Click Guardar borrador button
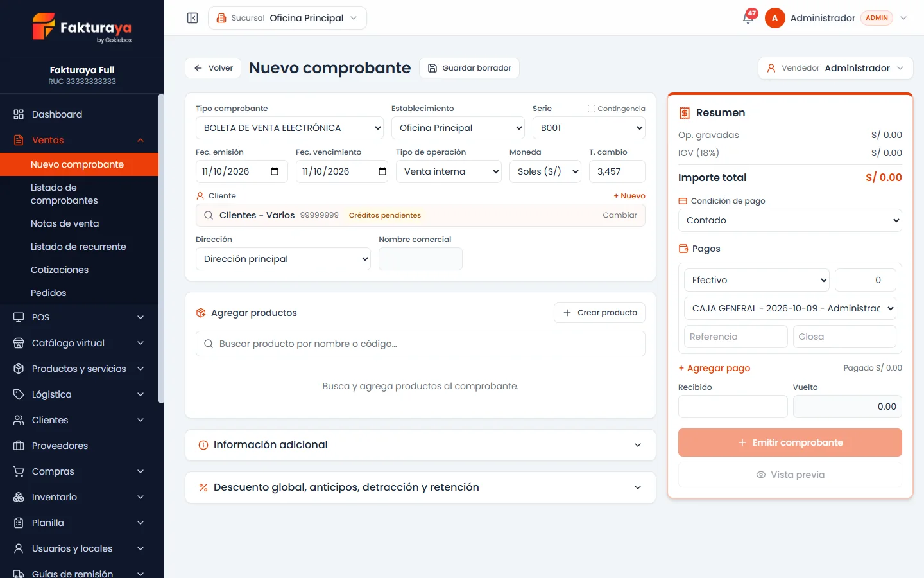This screenshot has width=924, height=578. (x=469, y=68)
